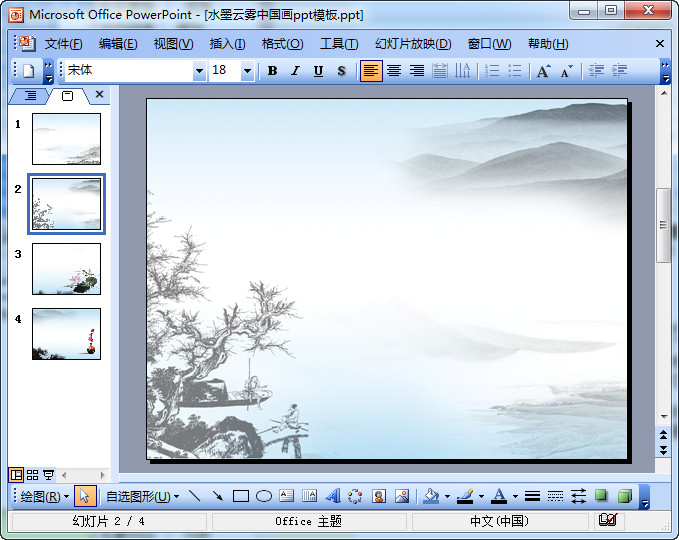The image size is (679, 540).
Task: Increase font size
Action: coord(543,71)
